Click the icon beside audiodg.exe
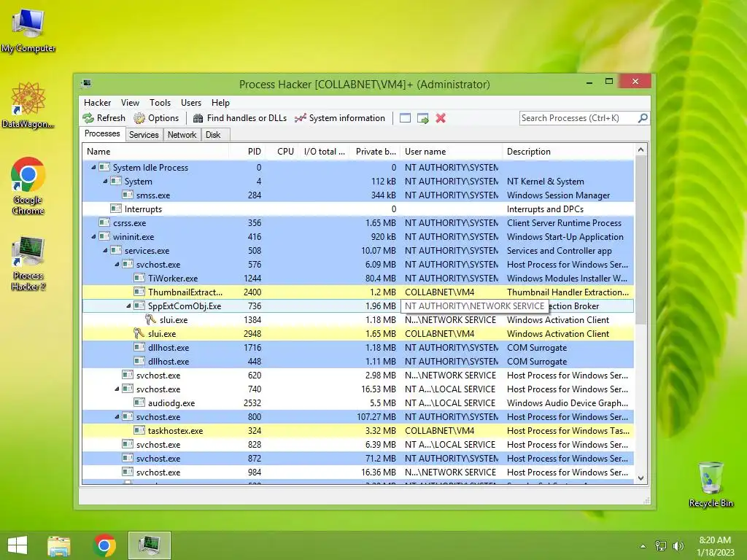 (x=139, y=402)
